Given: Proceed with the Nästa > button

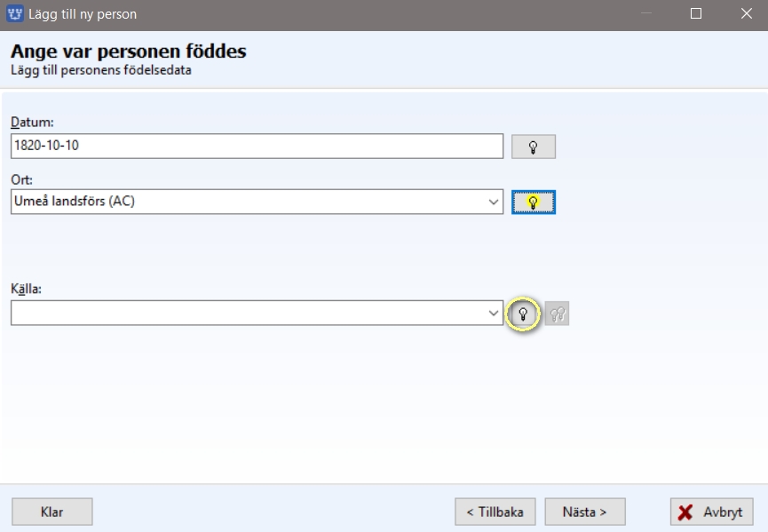Looking at the screenshot, I should pos(585,512).
